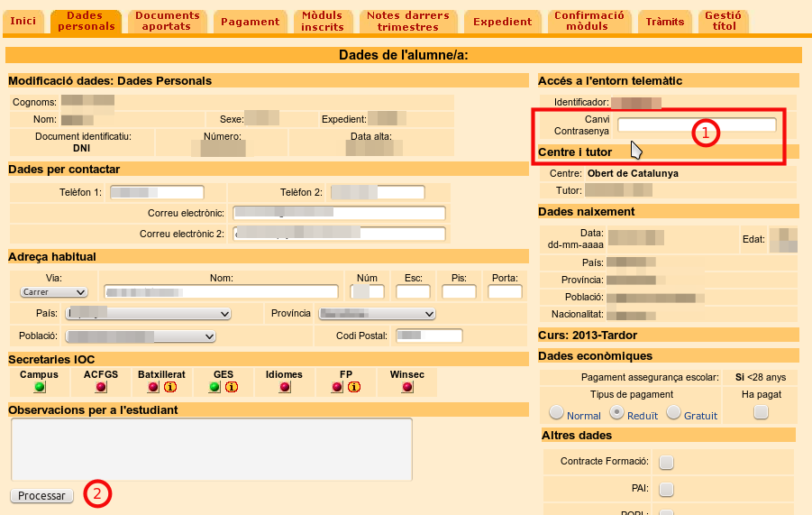Image resolution: width=812 pixels, height=515 pixels.
Task: Click the red ACFGS status icon
Action: tap(101, 388)
